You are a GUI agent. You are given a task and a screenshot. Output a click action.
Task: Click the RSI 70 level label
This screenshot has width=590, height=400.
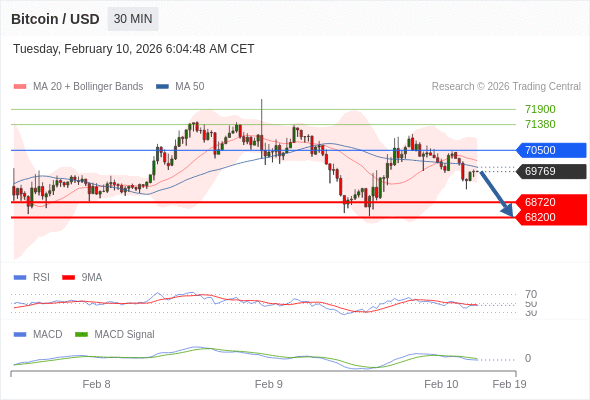pos(531,294)
